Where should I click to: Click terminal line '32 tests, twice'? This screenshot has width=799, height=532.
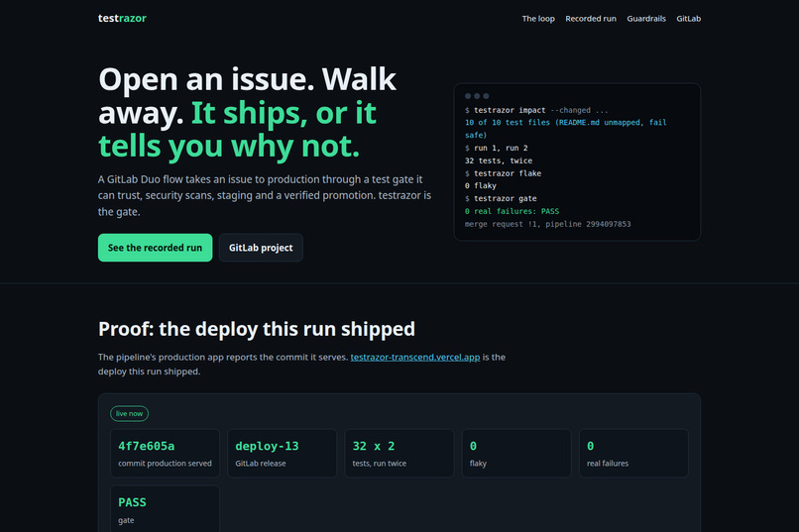pos(498,160)
